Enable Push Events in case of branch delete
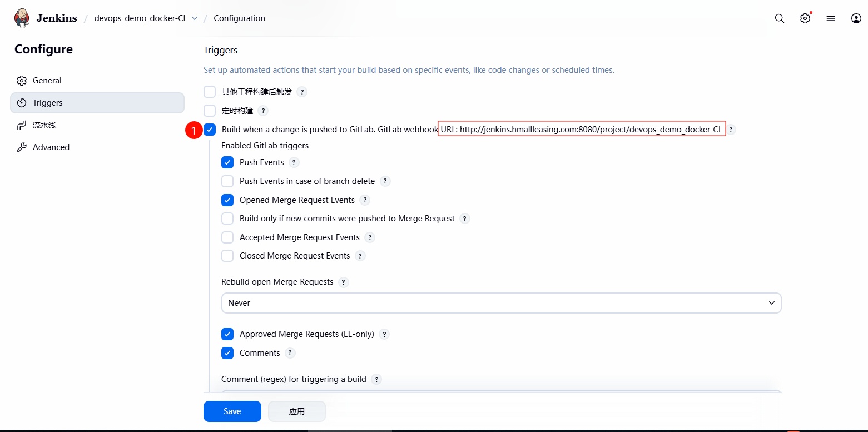This screenshot has width=868, height=432. 227,181
